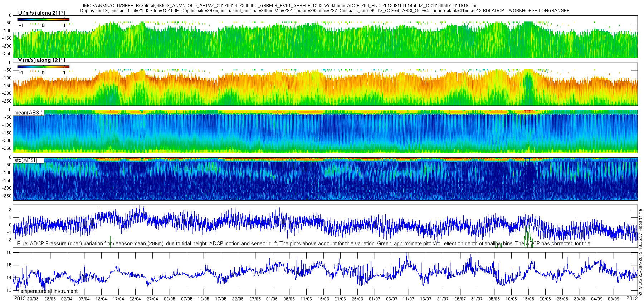
Task: Click the '10/08' date tick label
Action: pos(511,299)
